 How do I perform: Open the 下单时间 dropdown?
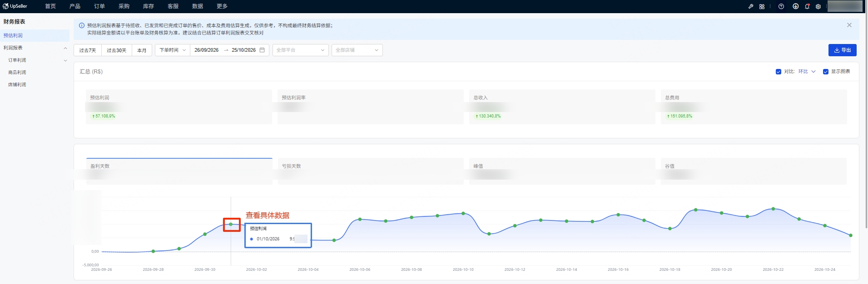[173, 50]
